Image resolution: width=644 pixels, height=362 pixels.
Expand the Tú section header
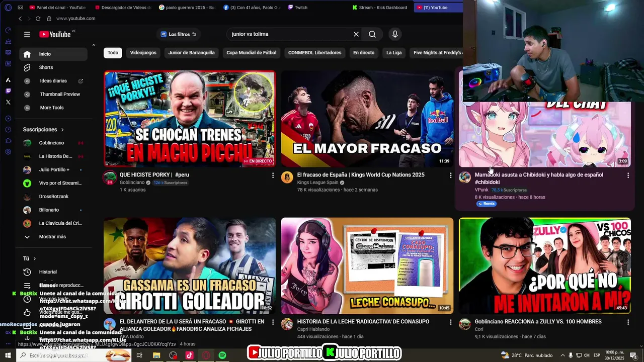(30, 258)
